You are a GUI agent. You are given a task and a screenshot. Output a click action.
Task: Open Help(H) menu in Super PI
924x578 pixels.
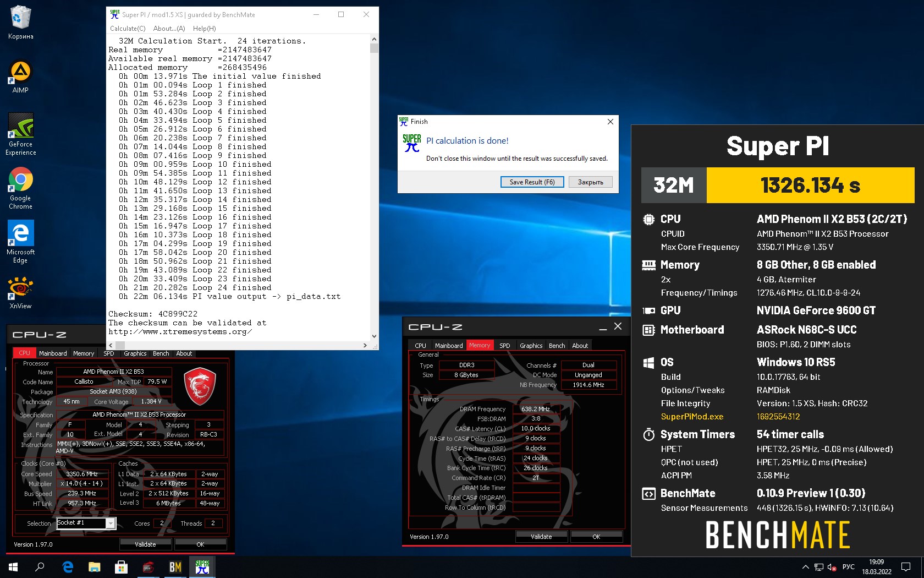point(204,29)
